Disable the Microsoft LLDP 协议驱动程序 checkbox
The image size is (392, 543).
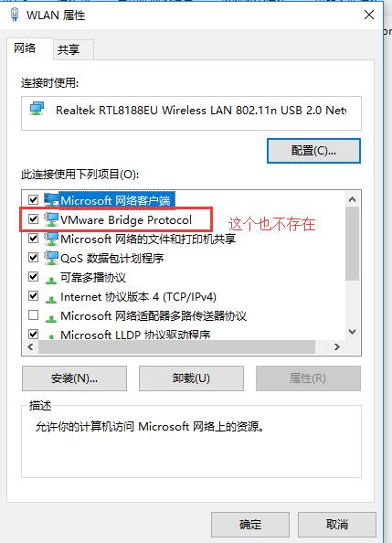(33, 335)
